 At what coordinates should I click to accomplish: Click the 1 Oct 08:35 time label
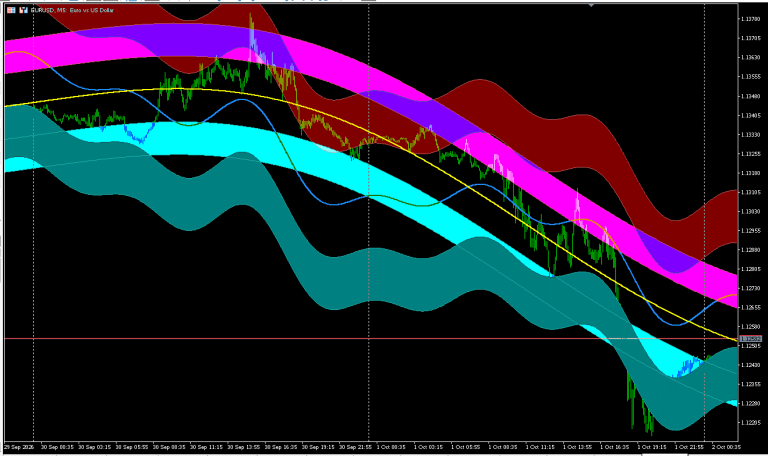pyautogui.click(x=503, y=447)
